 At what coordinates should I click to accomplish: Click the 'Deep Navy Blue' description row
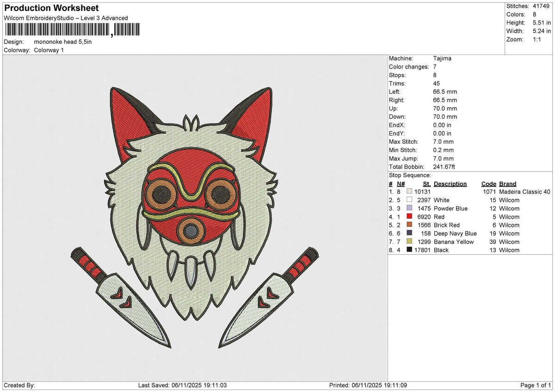coord(455,233)
